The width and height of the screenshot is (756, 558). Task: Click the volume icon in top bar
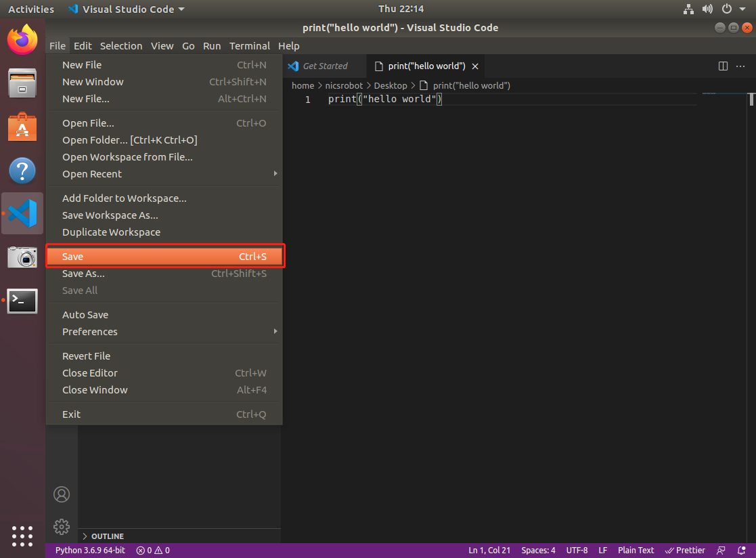pyautogui.click(x=707, y=9)
